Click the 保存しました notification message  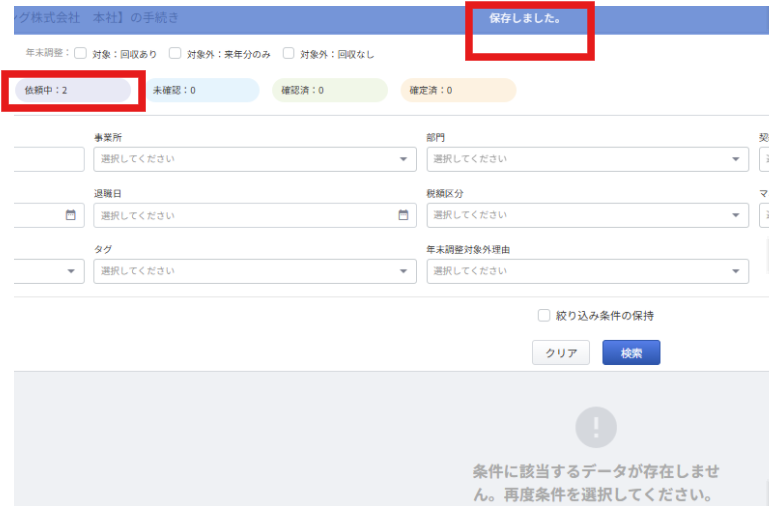tap(525, 20)
